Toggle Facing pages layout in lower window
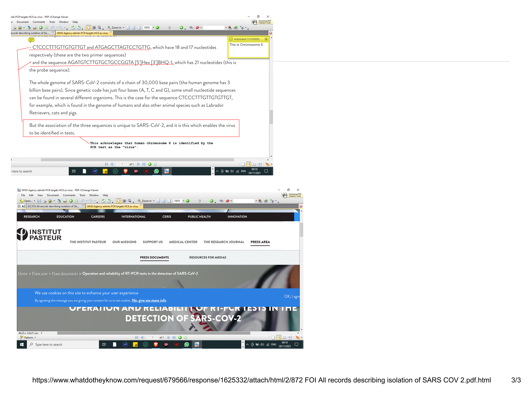 pyautogui.click(x=284, y=338)
